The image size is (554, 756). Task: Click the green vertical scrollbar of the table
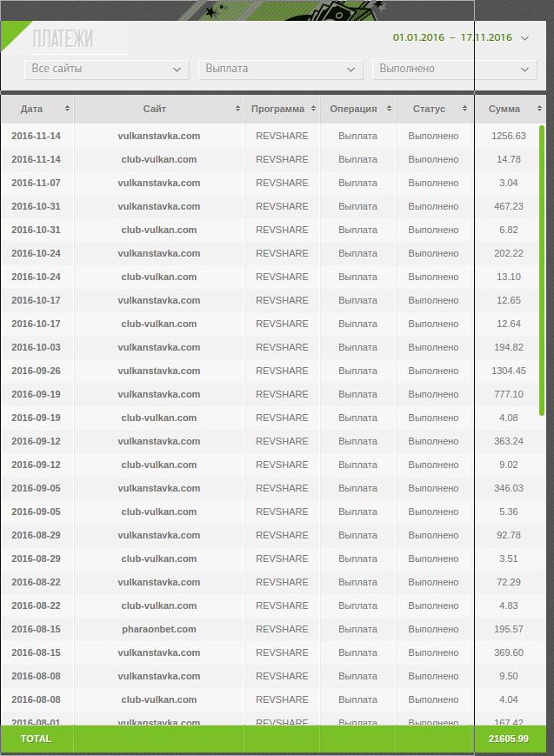(542, 270)
